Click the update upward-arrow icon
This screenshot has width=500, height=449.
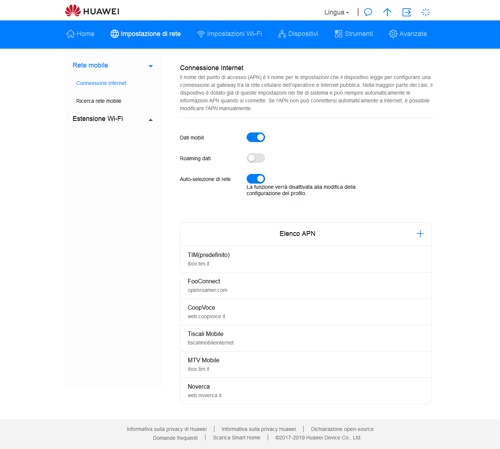tap(387, 12)
